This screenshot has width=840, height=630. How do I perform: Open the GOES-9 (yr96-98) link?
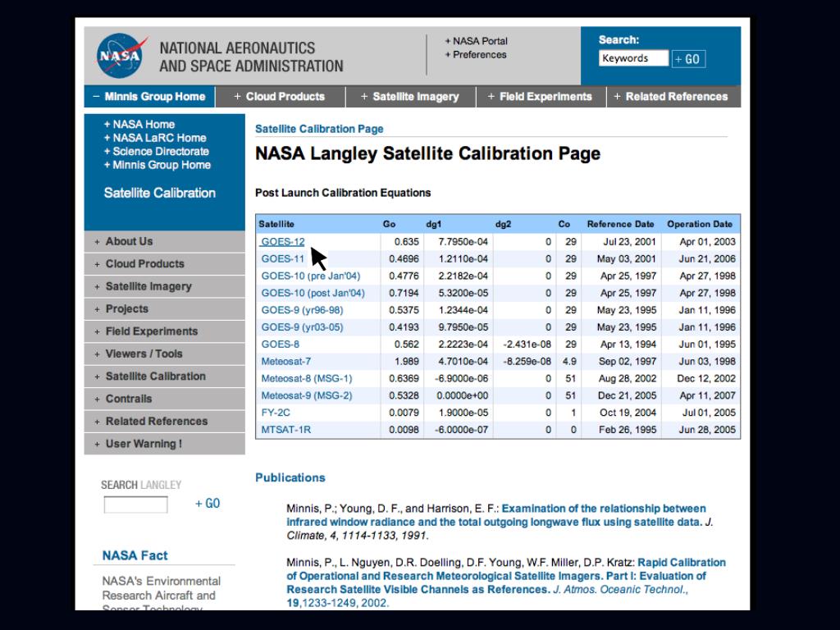[302, 310]
